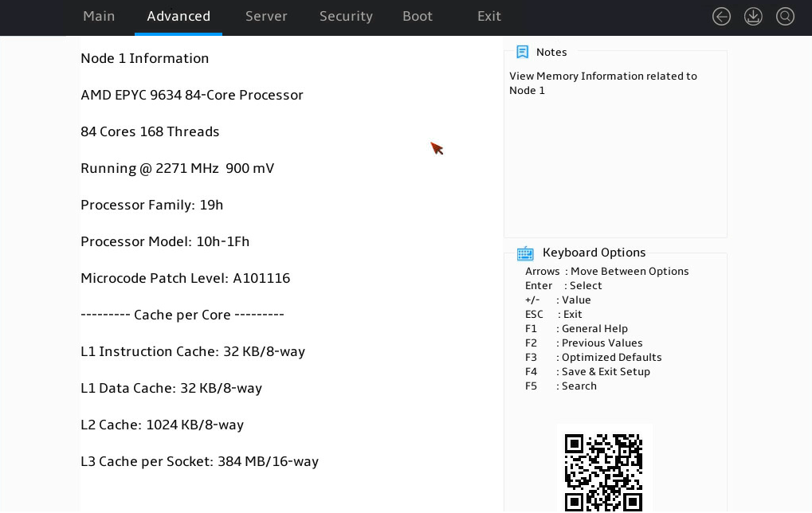Click the 'View Memory Information' note text

point(602,84)
